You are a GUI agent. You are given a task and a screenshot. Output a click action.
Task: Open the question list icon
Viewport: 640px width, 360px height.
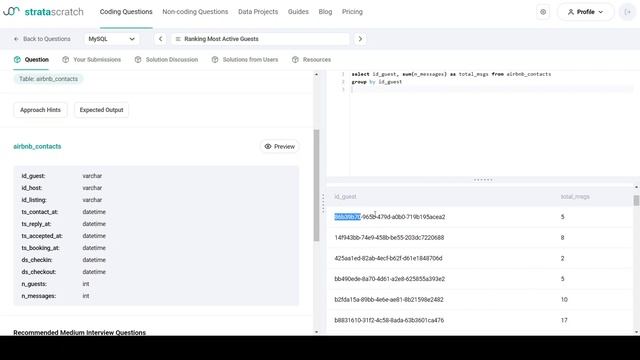178,39
